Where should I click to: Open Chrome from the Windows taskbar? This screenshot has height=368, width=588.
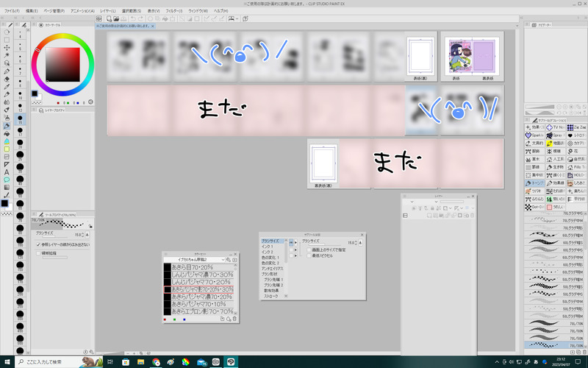(x=156, y=362)
